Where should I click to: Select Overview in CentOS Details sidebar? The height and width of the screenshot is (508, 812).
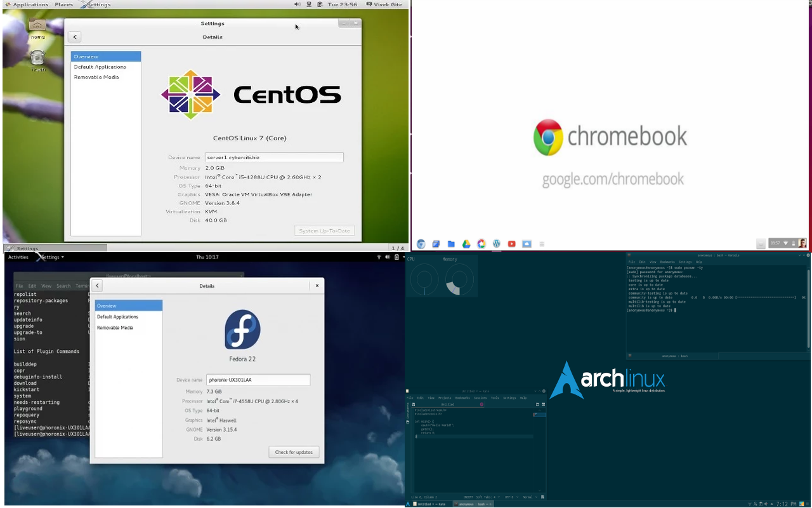tap(105, 57)
